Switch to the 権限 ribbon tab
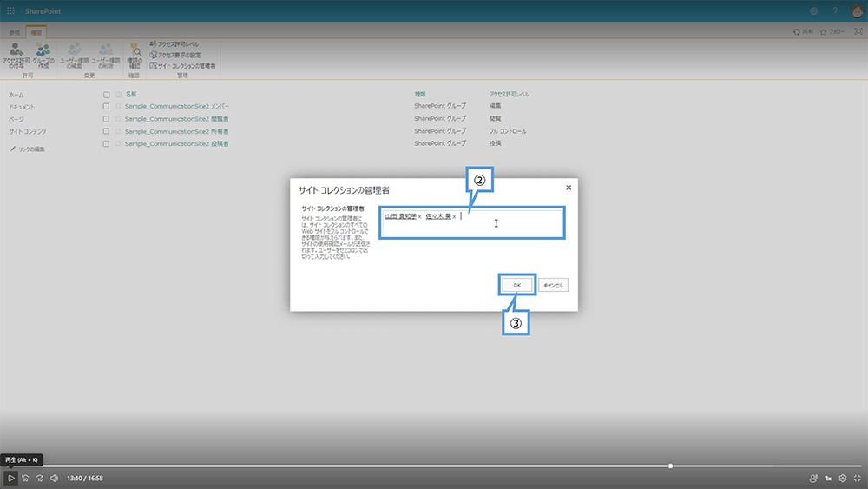Image resolution: width=868 pixels, height=489 pixels. coord(36,32)
